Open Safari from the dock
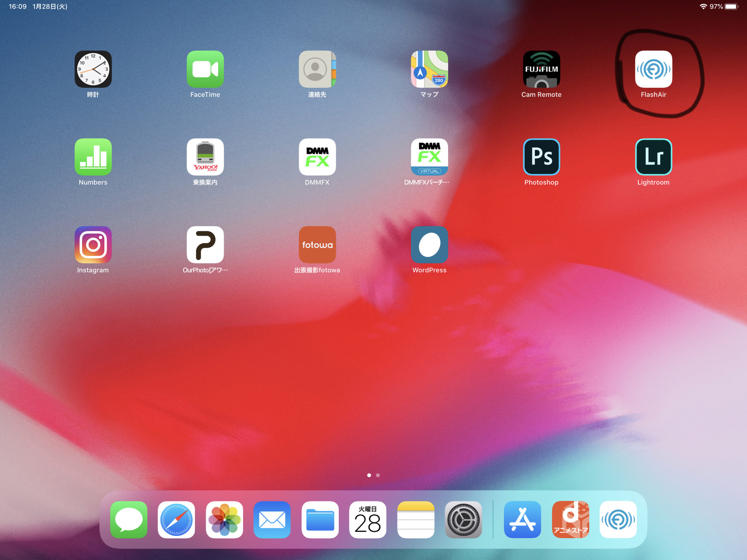747x560 pixels. click(x=176, y=520)
